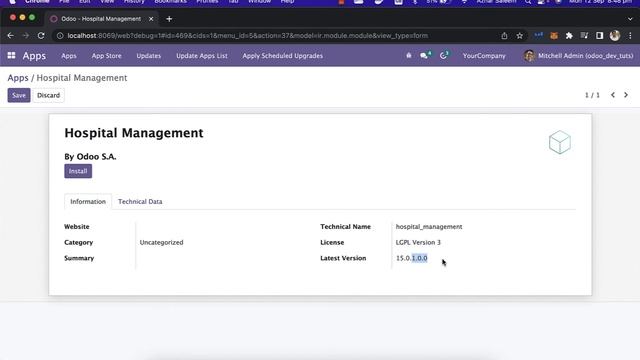Open the conversations message icon
Screen dimensions: 640x360
[426, 55]
